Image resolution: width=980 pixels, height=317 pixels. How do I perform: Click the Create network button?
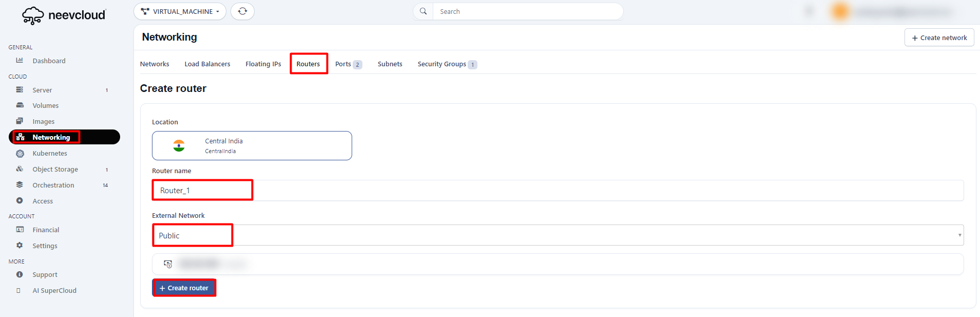point(938,38)
